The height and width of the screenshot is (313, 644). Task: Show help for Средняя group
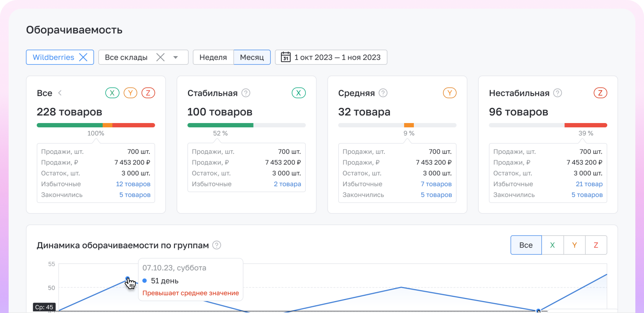(383, 93)
